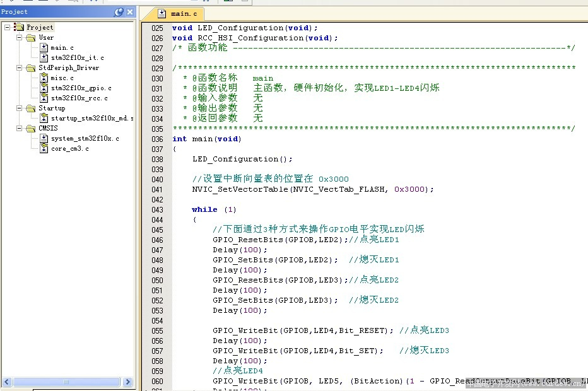Image resolution: width=588 pixels, height=391 pixels.
Task: Click 'GPIO_SetBits(GPIOB,LED3)' on line 052
Action: point(273,301)
